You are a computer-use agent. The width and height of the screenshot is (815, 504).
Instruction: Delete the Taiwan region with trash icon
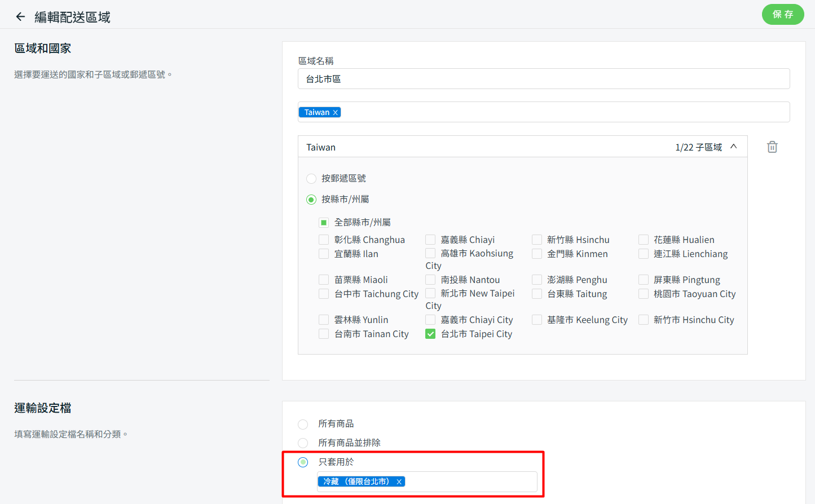point(772,147)
